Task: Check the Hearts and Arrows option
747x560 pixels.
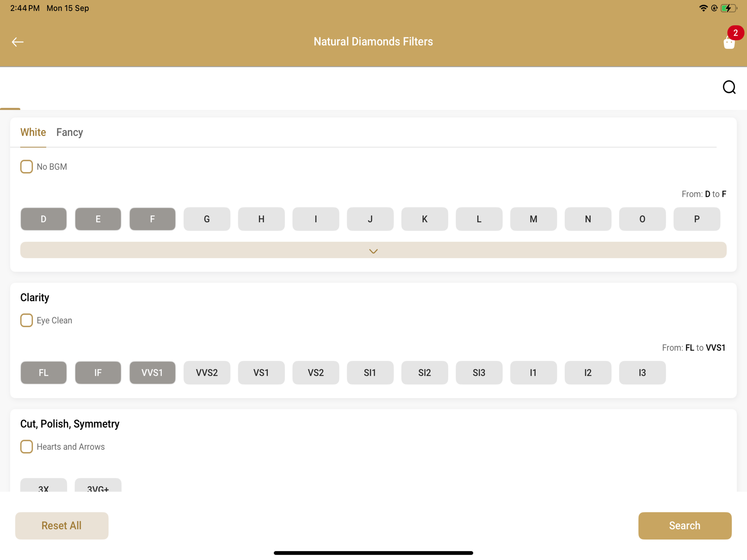Action: pos(26,447)
